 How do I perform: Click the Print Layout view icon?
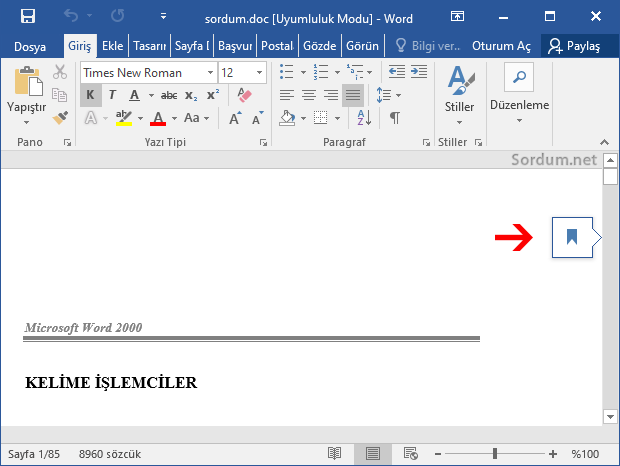pos(373,454)
